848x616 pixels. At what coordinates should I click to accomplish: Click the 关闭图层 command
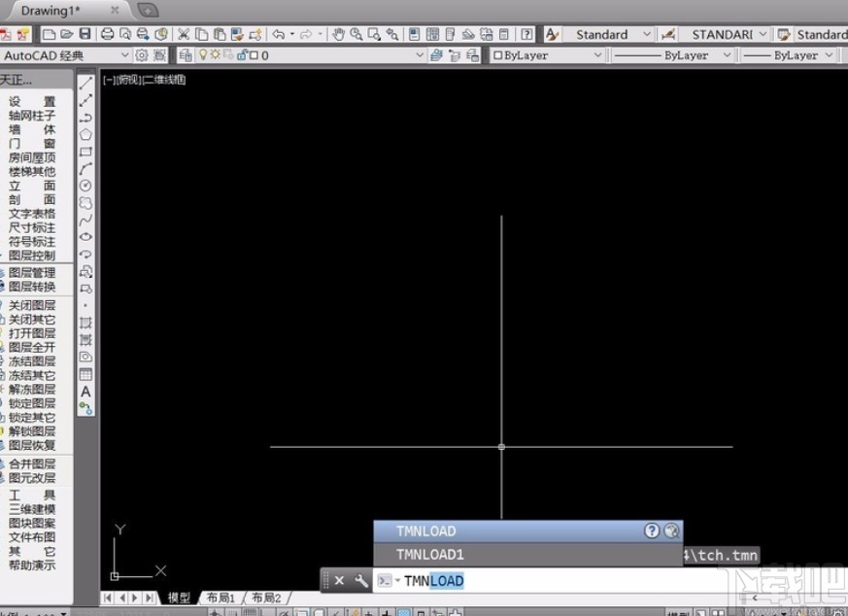32,305
